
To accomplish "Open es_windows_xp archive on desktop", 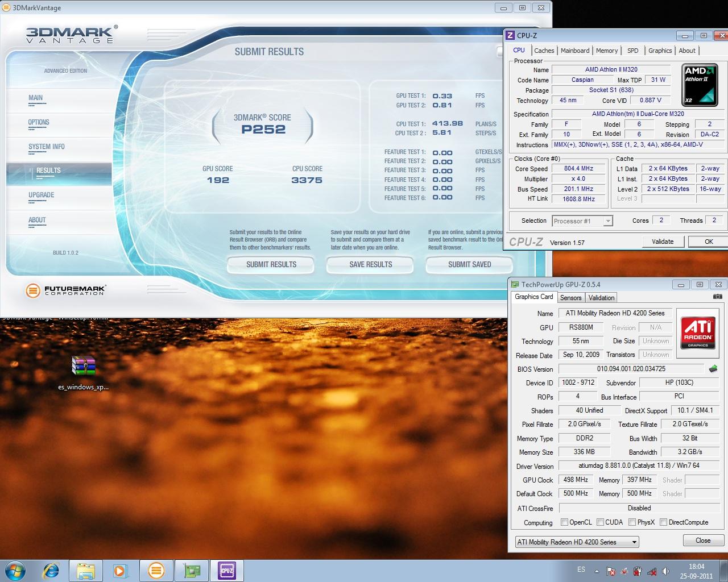I will tap(84, 373).
